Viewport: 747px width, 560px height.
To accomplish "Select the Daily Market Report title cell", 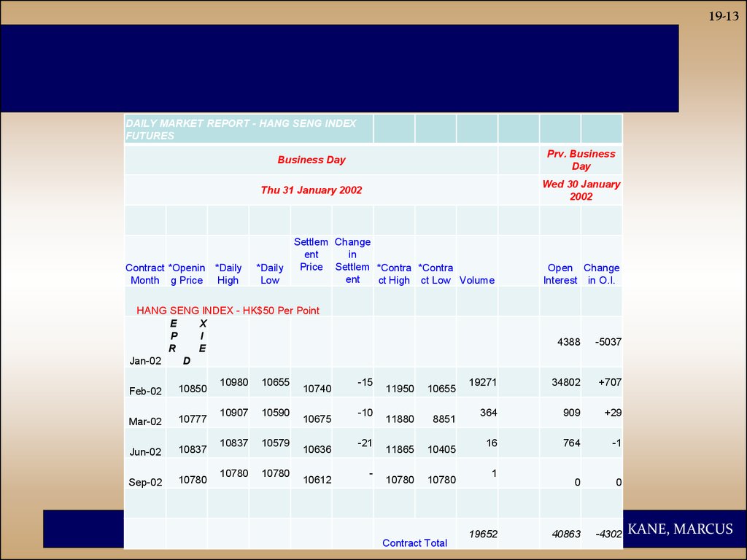I will click(x=249, y=129).
